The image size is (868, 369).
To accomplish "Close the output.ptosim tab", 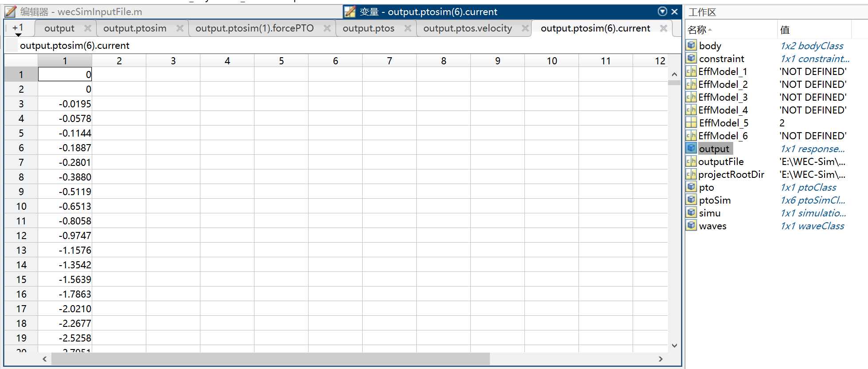I will click(180, 28).
